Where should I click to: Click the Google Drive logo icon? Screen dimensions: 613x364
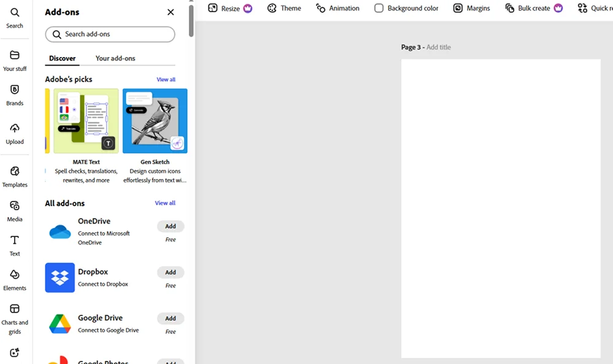(x=60, y=324)
